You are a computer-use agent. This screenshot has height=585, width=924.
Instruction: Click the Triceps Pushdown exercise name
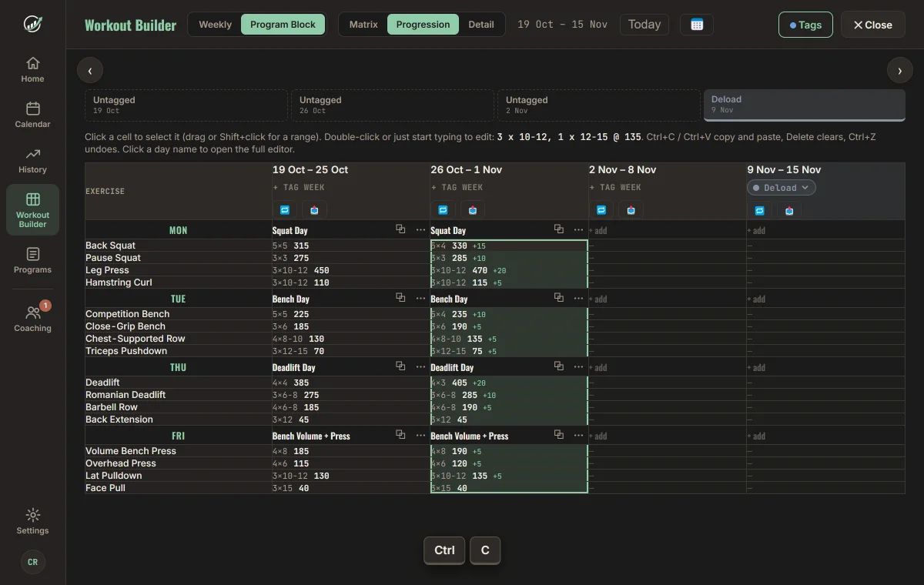coord(126,351)
